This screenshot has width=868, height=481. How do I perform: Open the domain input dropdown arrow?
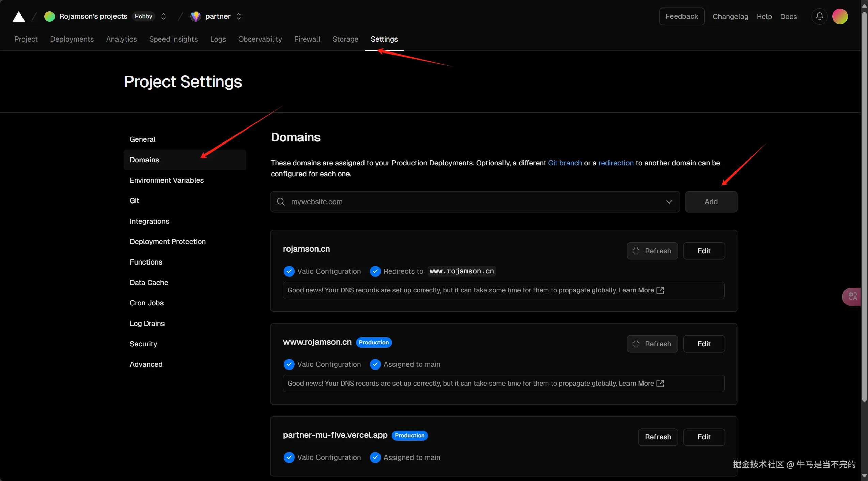click(x=669, y=202)
